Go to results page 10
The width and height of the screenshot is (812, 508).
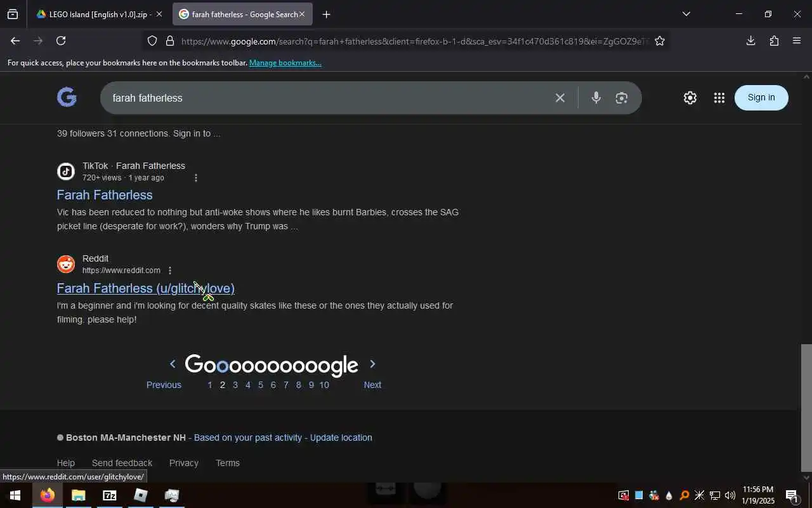coord(324,385)
